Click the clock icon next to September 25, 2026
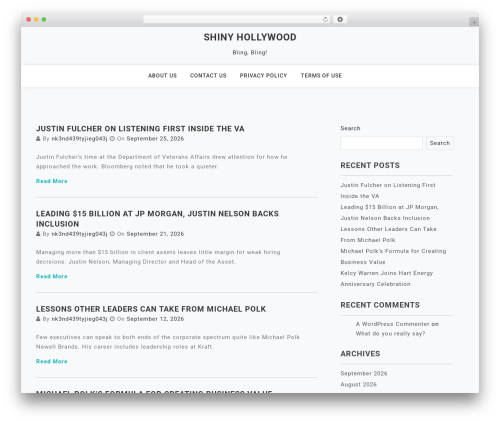This screenshot has width=500, height=423. 112,139
